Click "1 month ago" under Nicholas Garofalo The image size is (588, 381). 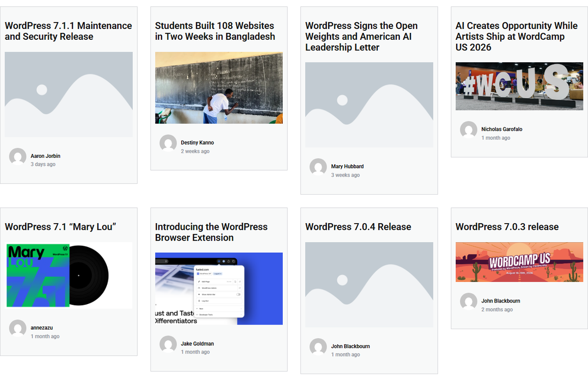tap(496, 138)
